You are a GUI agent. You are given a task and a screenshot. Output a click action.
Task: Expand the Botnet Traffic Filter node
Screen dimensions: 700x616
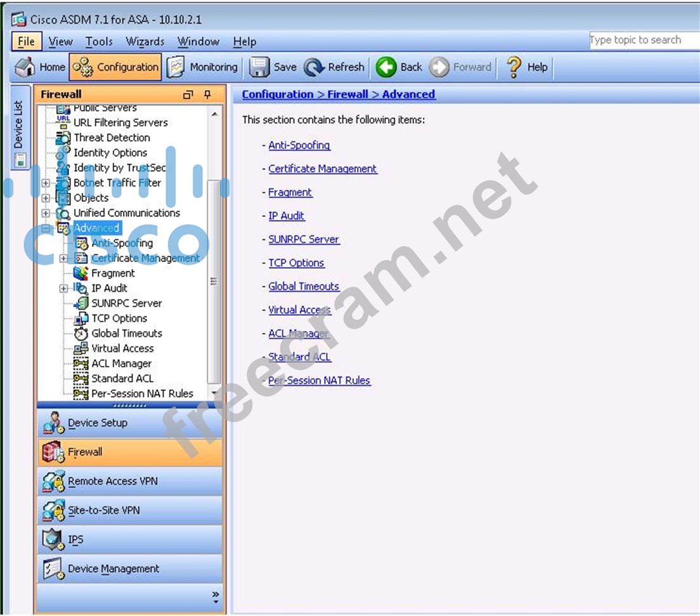[x=46, y=183]
